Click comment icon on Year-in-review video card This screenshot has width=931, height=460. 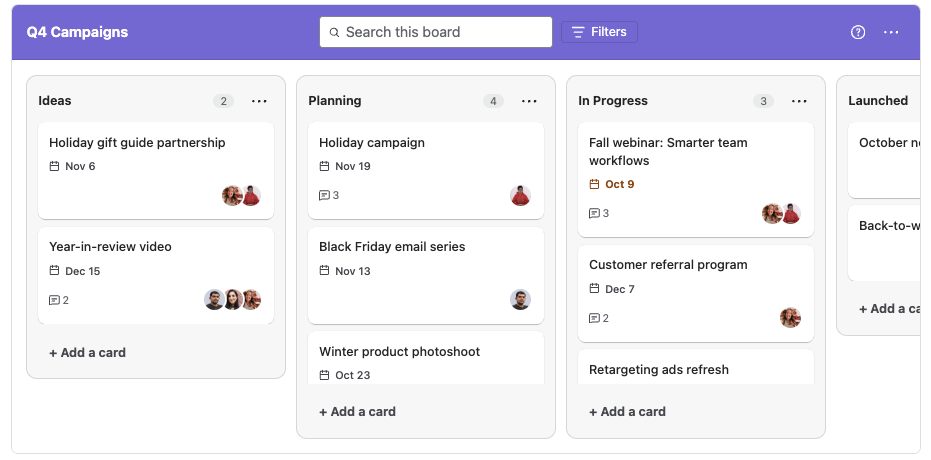coord(54,300)
